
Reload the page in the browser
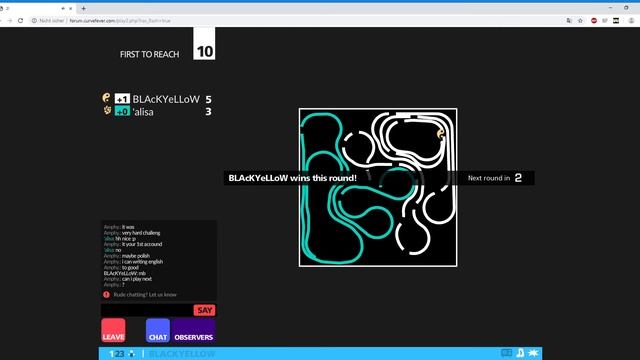pyautogui.click(x=20, y=20)
